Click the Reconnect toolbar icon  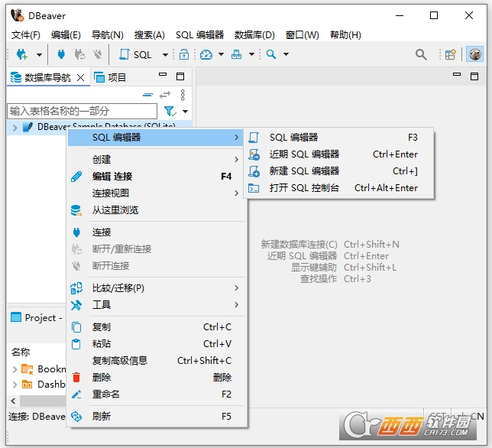pyautogui.click(x=79, y=54)
